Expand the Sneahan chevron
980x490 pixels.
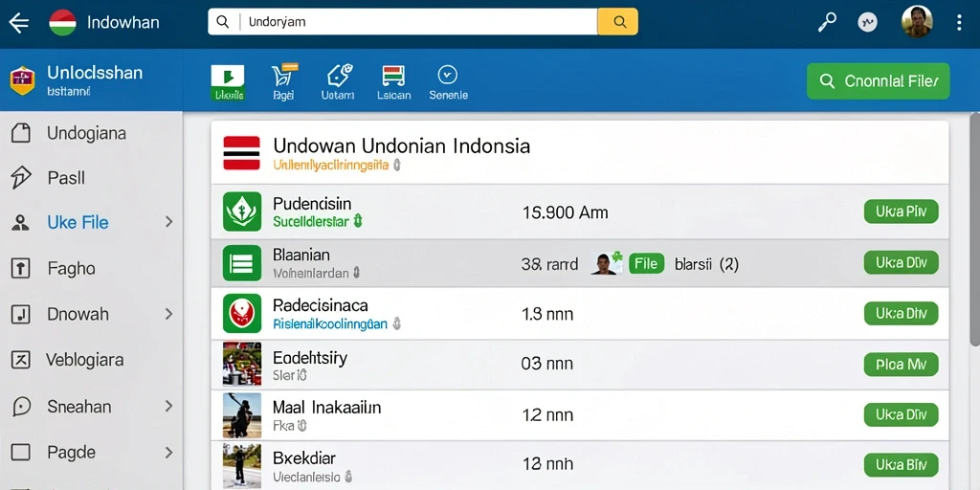168,406
